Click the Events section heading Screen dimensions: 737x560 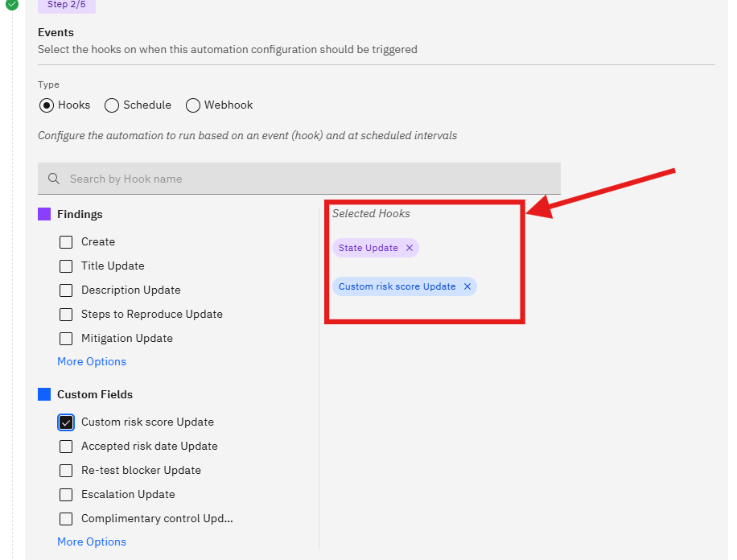tap(56, 32)
